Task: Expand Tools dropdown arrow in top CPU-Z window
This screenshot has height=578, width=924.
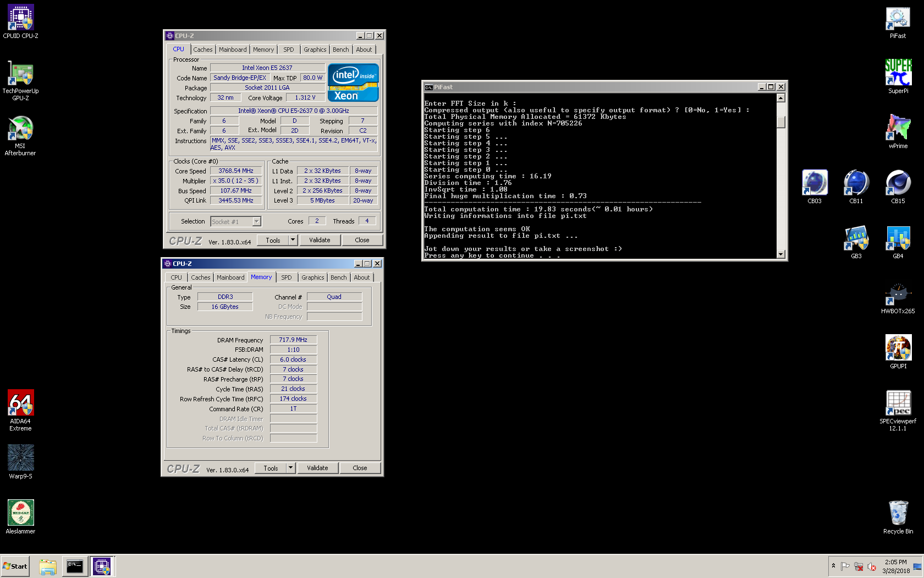Action: (293, 241)
